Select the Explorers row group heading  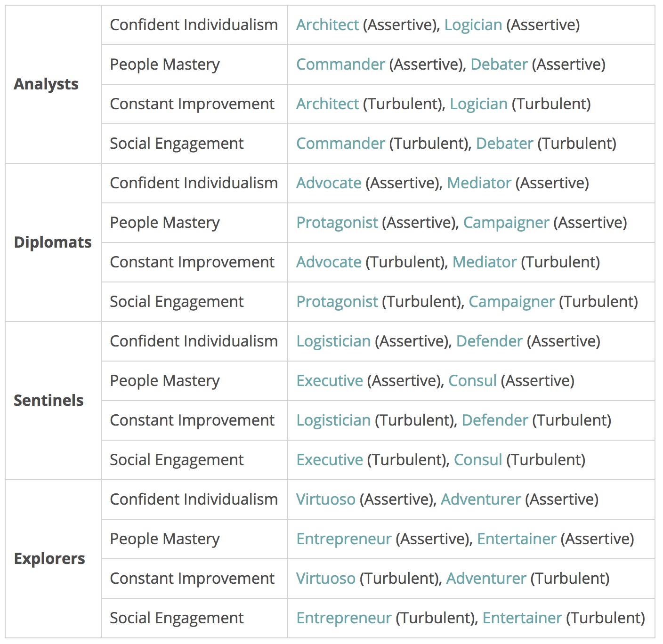(49, 559)
